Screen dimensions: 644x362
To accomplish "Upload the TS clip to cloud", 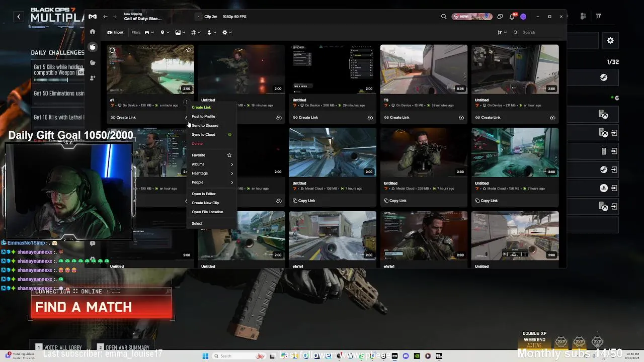I will (461, 118).
